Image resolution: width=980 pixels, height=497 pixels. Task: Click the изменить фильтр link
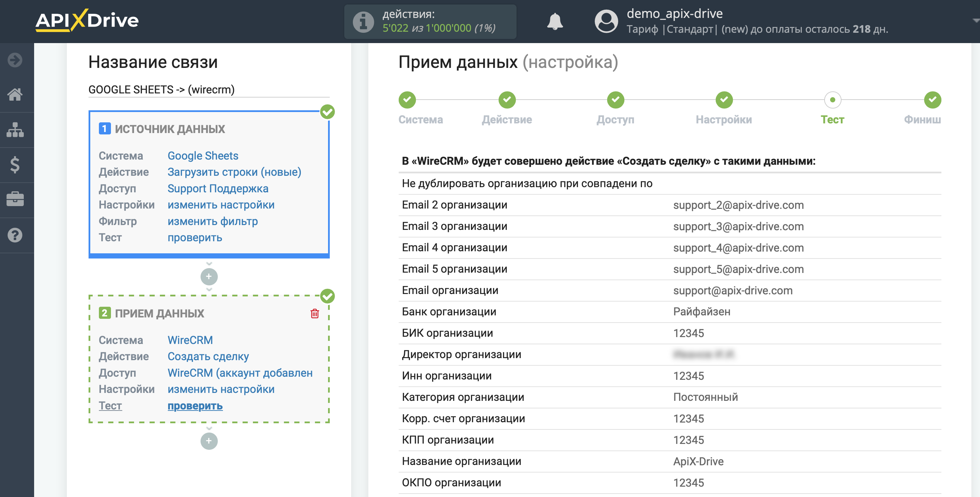[213, 221]
